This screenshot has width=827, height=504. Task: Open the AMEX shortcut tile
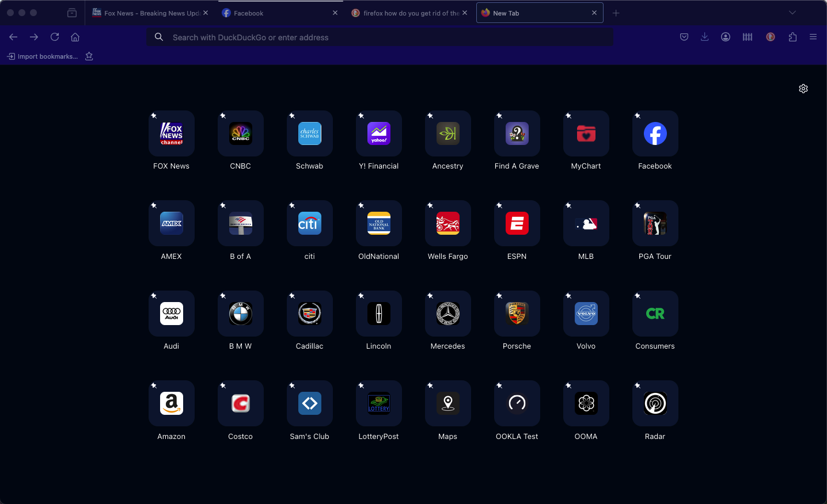(x=172, y=223)
